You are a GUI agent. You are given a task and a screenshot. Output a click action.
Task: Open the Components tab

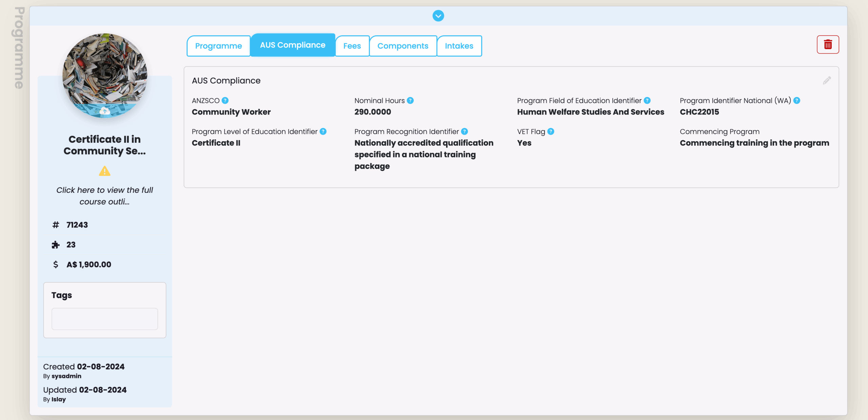click(403, 46)
